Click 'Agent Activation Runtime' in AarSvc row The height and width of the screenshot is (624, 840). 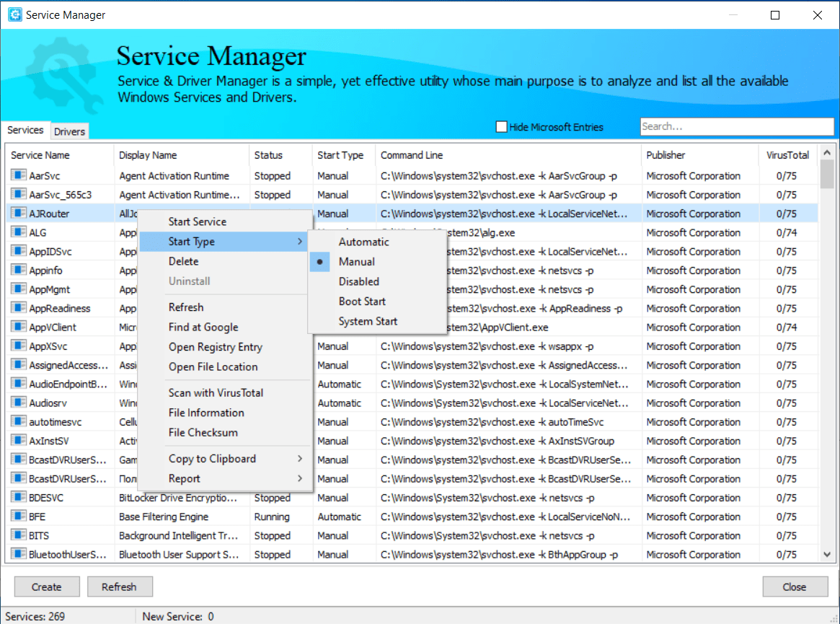click(x=174, y=176)
